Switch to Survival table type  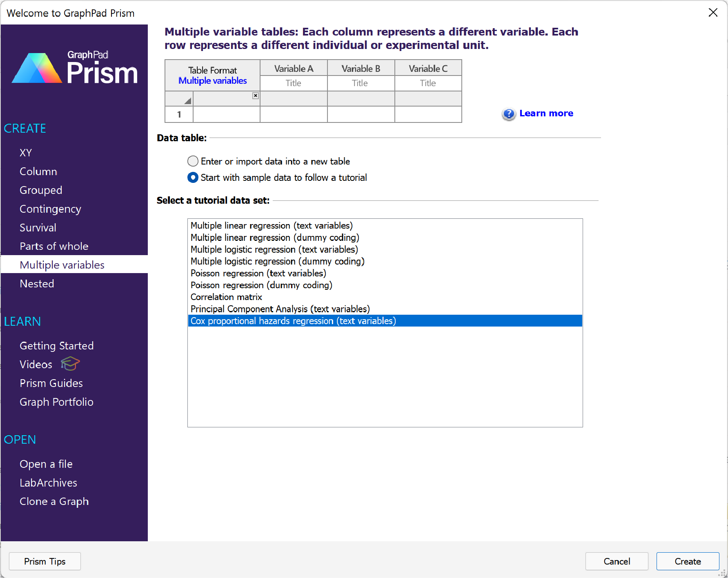coord(38,228)
